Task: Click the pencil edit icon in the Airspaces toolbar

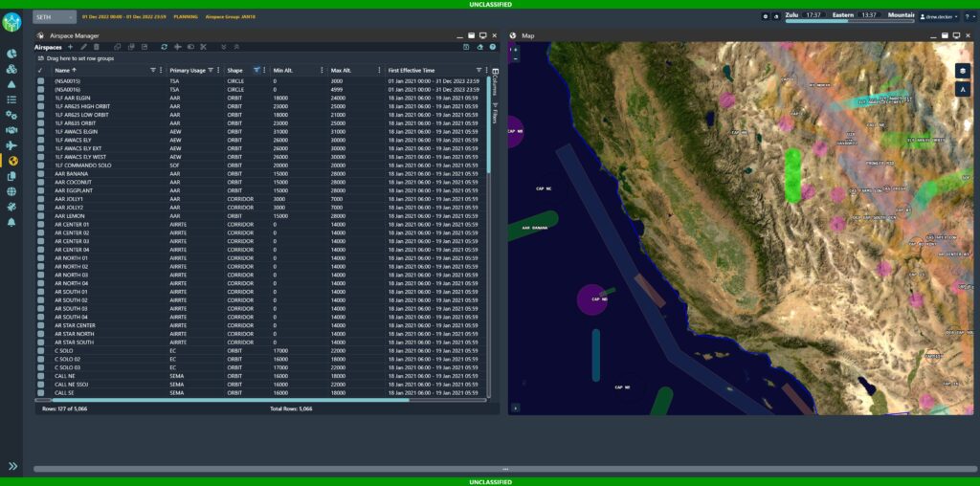Action: click(84, 47)
